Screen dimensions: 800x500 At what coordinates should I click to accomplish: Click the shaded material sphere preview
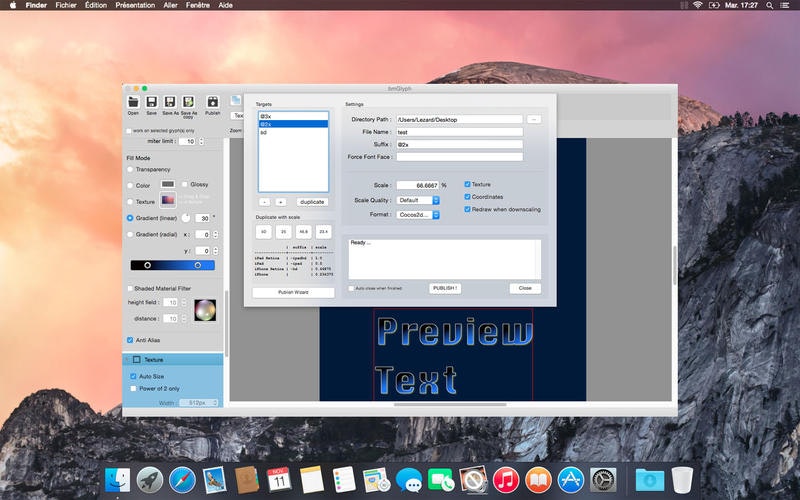pyautogui.click(x=204, y=310)
